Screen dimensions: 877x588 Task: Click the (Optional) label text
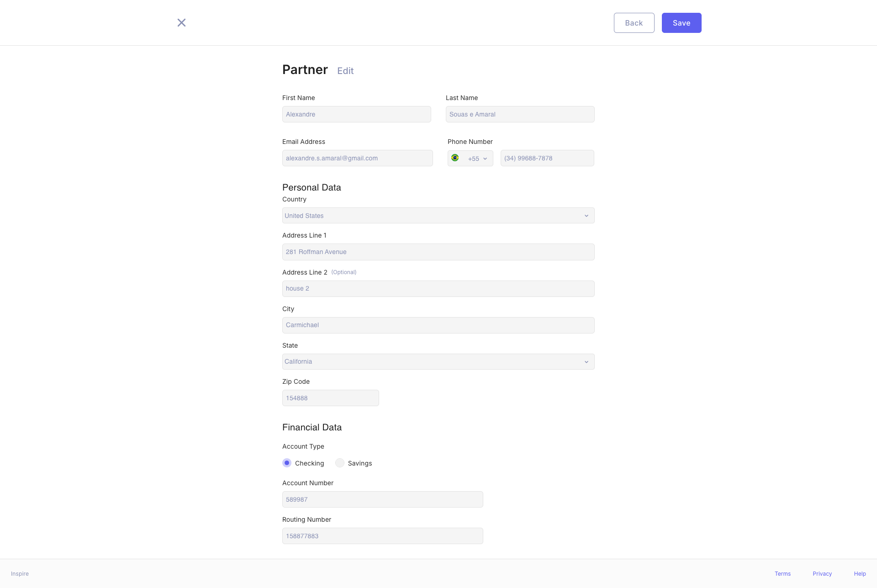pos(344,272)
